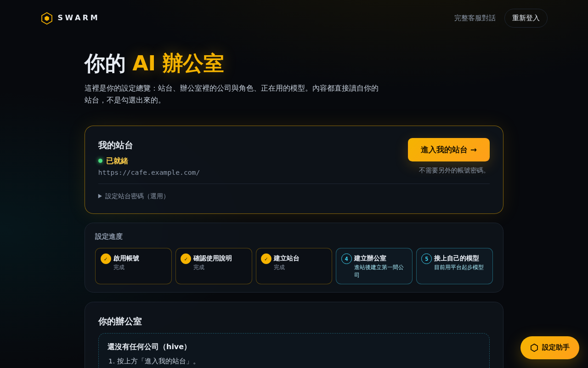Click the checkmark icon for 建立站台
This screenshot has height=368, width=588.
coord(266,259)
